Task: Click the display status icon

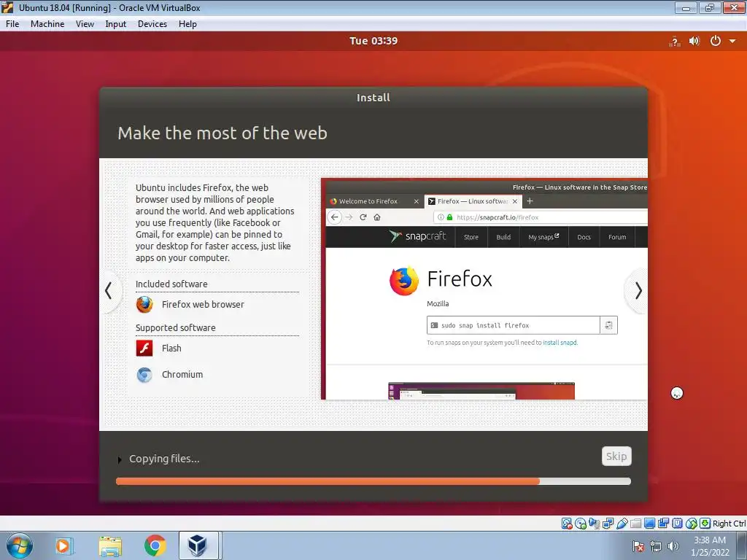Action: [649, 524]
